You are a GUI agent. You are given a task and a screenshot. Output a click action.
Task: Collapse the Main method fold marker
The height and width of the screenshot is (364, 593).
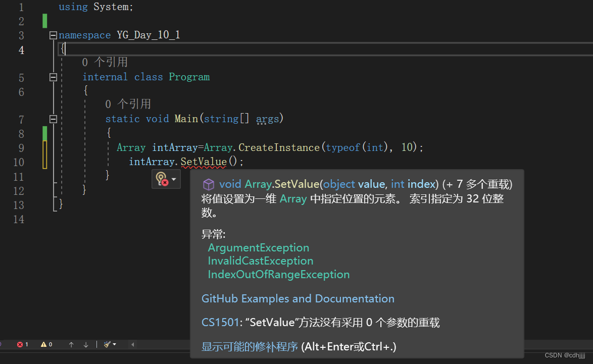pos(53,119)
